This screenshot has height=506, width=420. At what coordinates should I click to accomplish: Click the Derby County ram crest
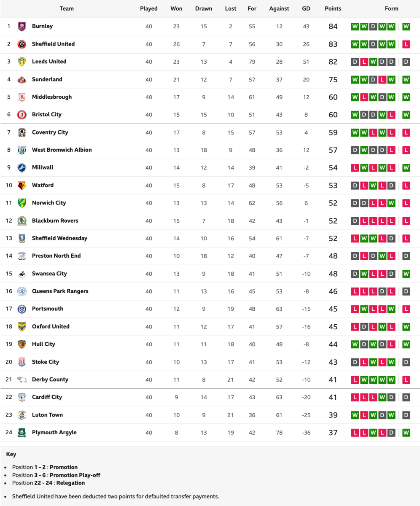click(22, 380)
